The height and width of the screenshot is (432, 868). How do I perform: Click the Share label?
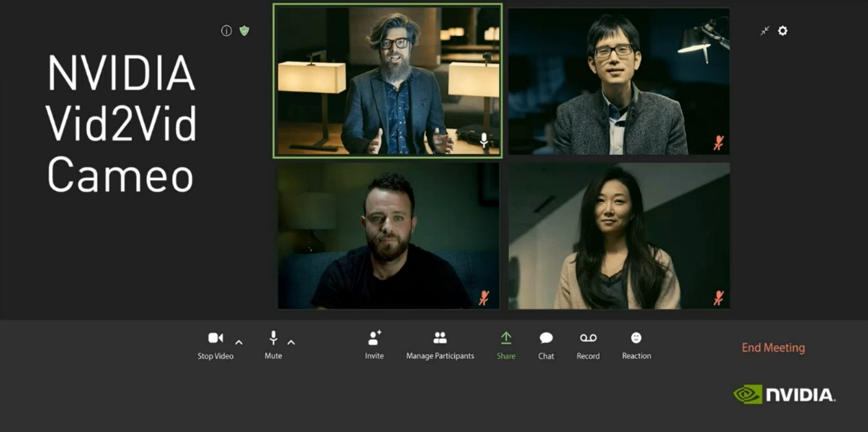pos(506,356)
